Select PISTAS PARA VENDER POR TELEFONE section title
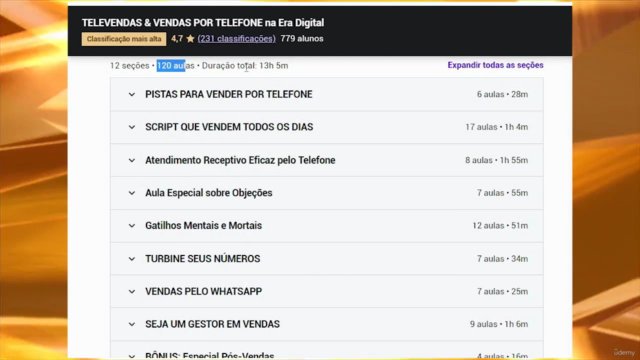 [x=229, y=94]
